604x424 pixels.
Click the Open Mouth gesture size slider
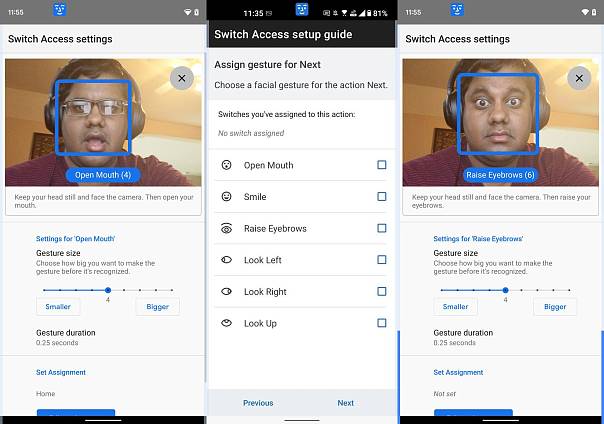pyautogui.click(x=108, y=290)
